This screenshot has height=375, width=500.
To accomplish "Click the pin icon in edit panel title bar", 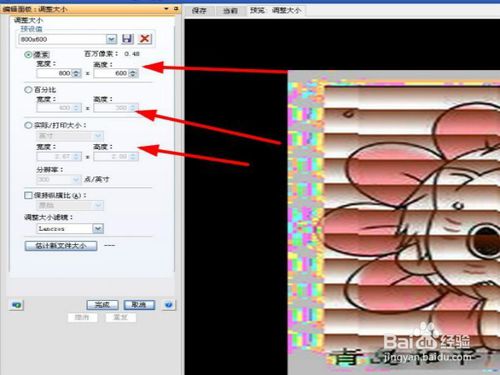I will [x=176, y=9].
